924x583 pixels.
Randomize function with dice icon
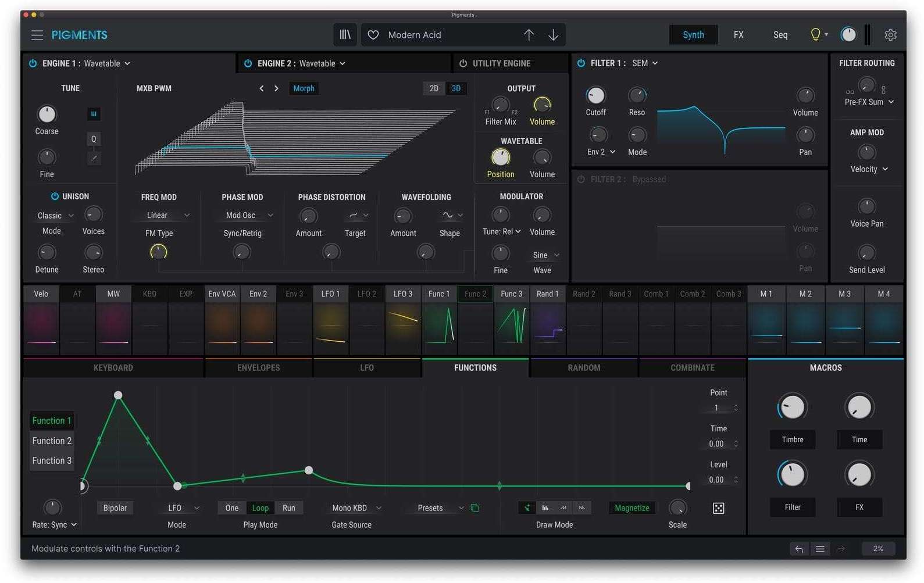719,508
